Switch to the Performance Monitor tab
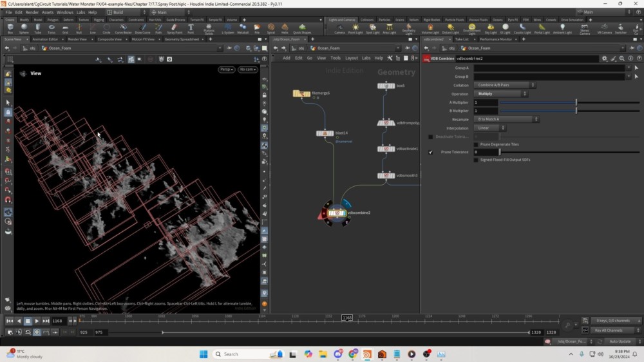 coord(496,39)
